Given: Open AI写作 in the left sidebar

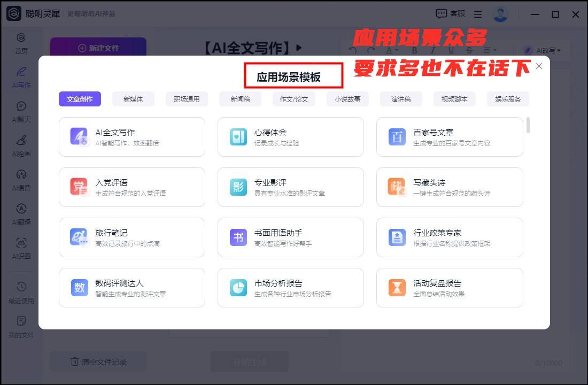Looking at the screenshot, I should click(x=21, y=76).
